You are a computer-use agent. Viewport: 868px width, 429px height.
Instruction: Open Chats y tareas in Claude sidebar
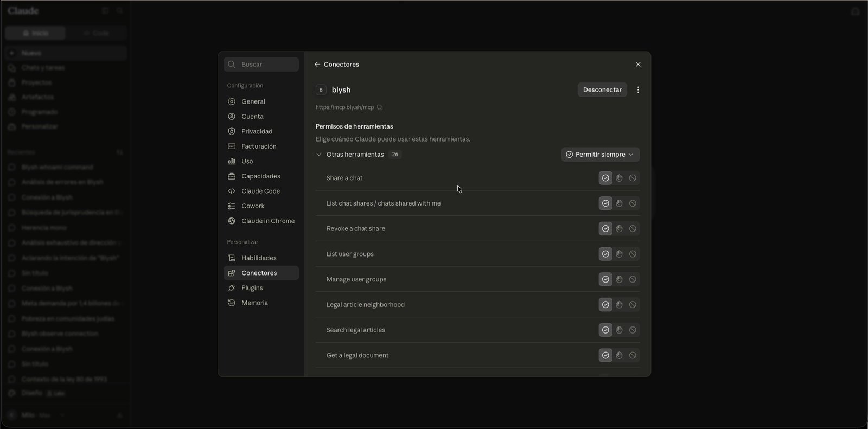point(66,68)
